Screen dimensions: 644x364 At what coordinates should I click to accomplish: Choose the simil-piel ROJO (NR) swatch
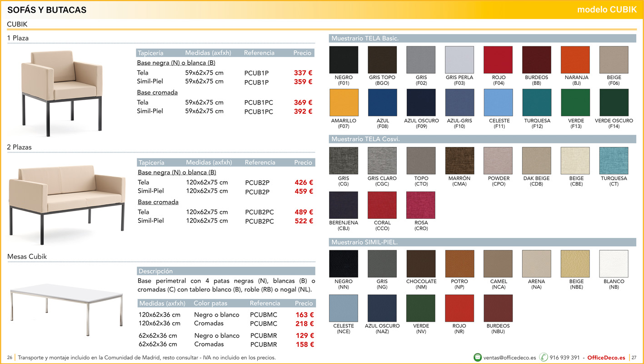459,308
